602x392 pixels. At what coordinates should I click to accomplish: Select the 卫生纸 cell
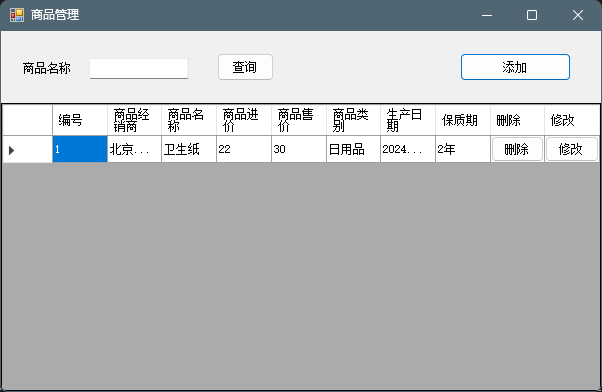(x=189, y=149)
